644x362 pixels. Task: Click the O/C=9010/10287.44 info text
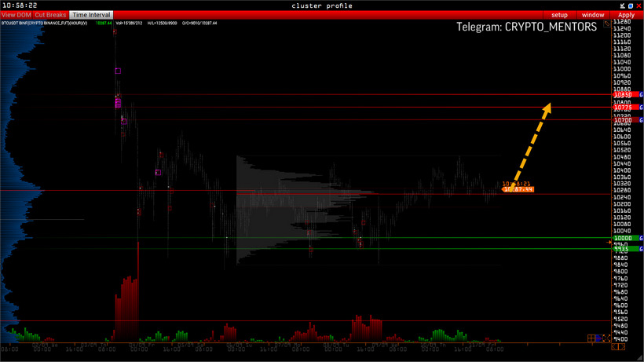199,24
